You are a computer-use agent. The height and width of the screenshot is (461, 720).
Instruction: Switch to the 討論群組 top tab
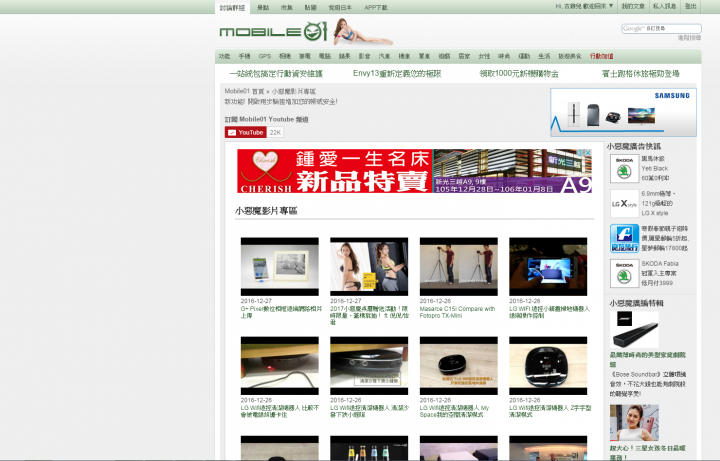tap(232, 7)
